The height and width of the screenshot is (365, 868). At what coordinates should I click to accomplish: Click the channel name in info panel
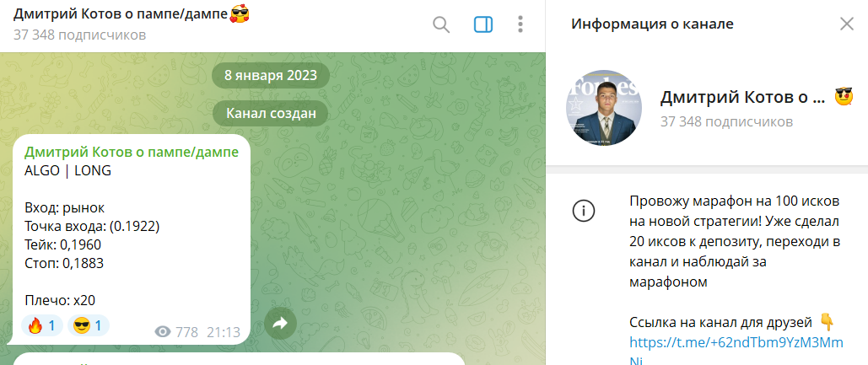tap(742, 98)
